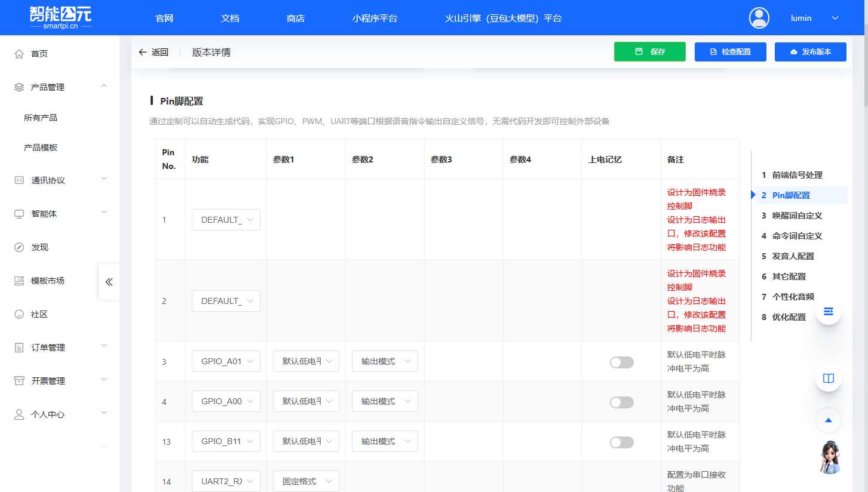The width and height of the screenshot is (868, 492).
Task: Click the floating menu list icon
Action: point(829,312)
